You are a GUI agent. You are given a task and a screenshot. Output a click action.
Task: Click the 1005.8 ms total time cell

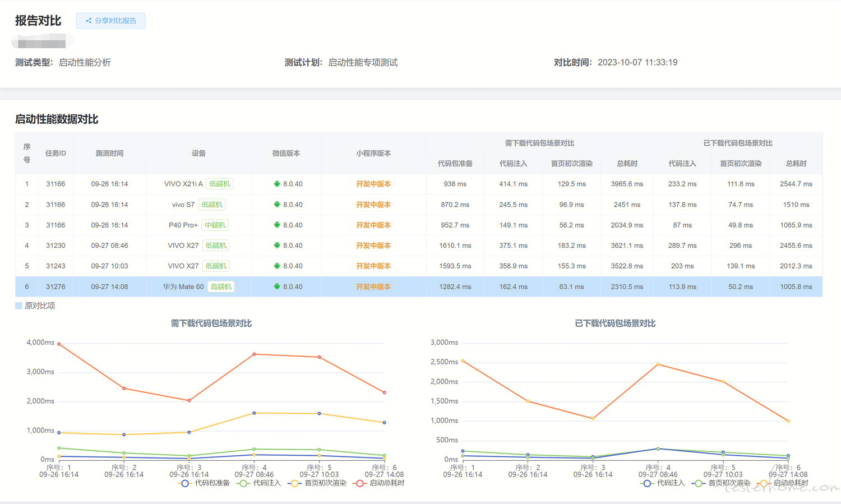coord(796,286)
